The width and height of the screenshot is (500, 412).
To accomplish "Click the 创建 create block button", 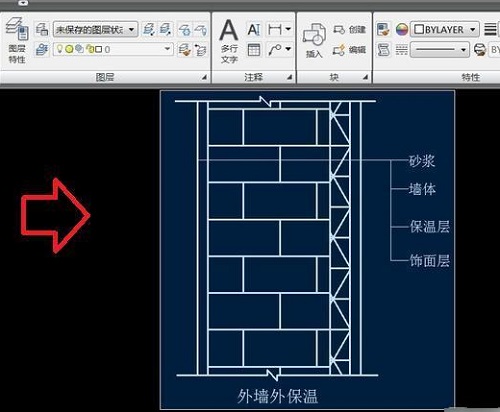I will point(350,30).
